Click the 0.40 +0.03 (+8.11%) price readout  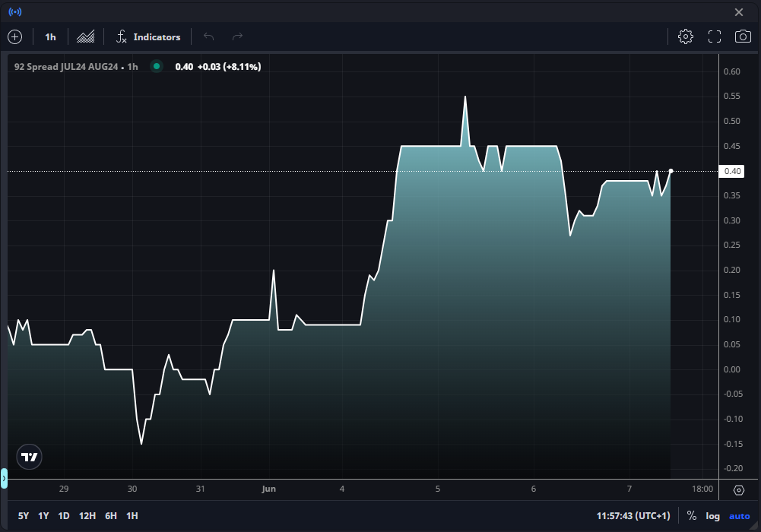tap(218, 66)
